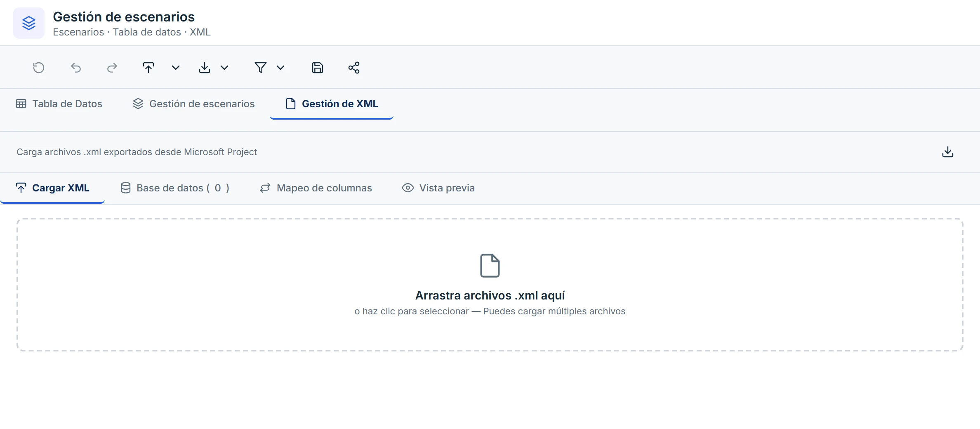Undo the last action
Viewport: 980px width, 429px height.
coord(76,68)
